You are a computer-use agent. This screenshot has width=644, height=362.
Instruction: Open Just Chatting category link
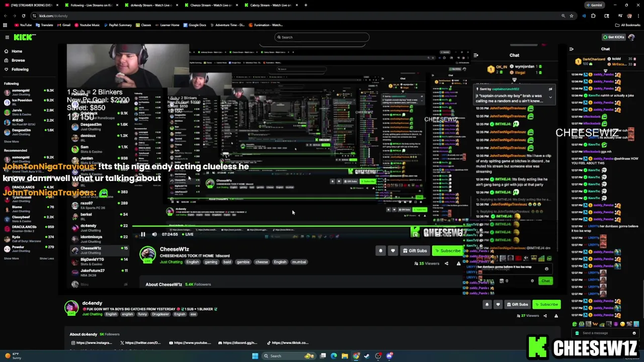point(92,314)
